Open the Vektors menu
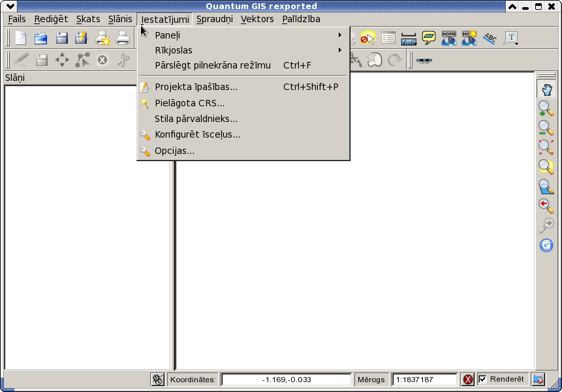The width and height of the screenshot is (562, 392). pyautogui.click(x=257, y=19)
